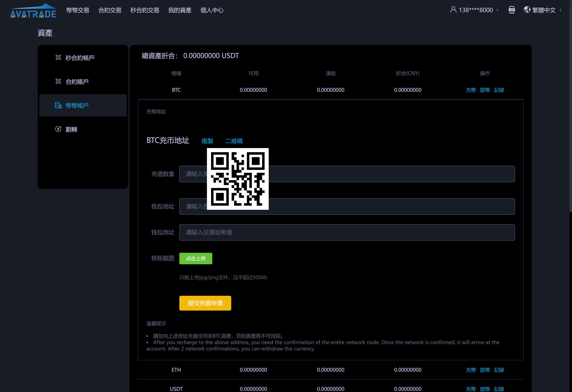
Task: Click 記錄 in the BTC row
Action: [499, 90]
